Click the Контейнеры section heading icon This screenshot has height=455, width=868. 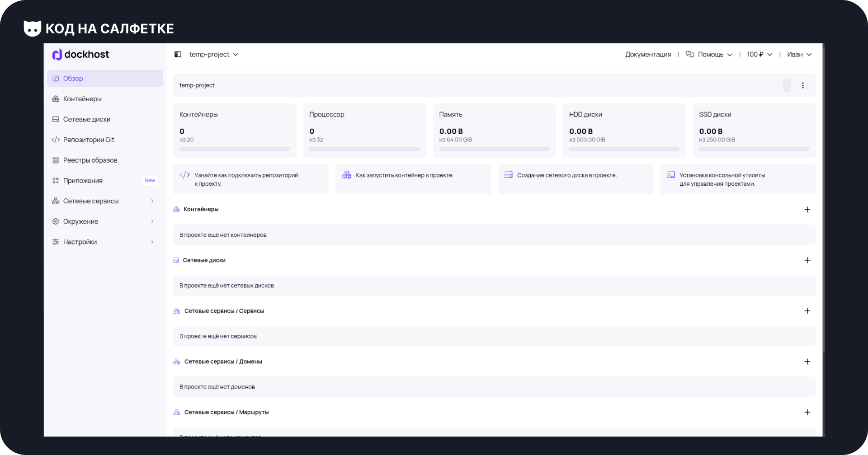[x=176, y=209]
